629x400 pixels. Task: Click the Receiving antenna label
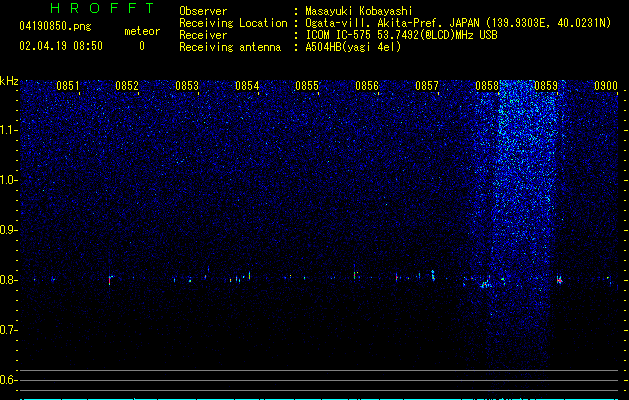(x=230, y=47)
